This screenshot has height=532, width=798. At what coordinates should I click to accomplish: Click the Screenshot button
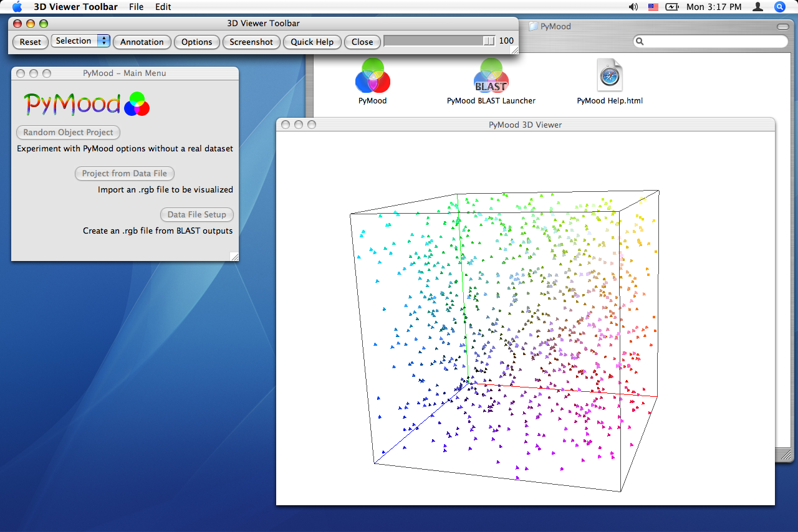pyautogui.click(x=251, y=42)
